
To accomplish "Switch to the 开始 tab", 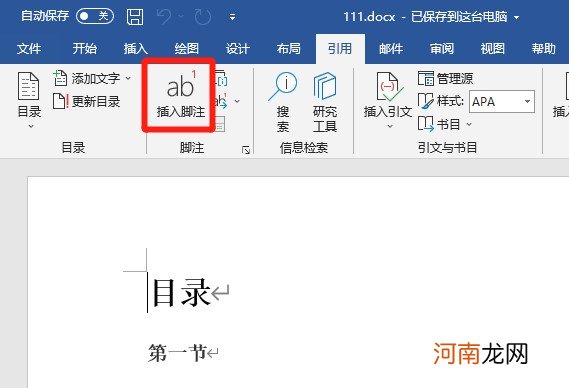I will point(84,48).
